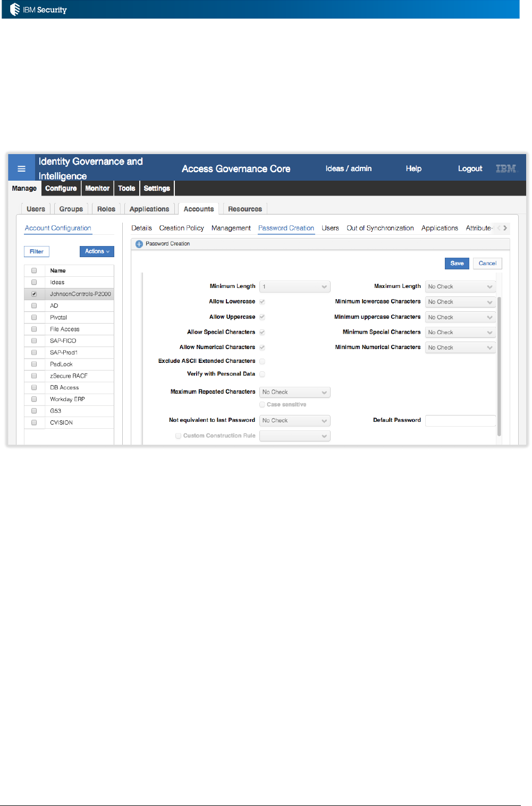The height and width of the screenshot is (806, 532).
Task: Open Minimum Numerical Characters dropdown
Action: tap(460, 347)
